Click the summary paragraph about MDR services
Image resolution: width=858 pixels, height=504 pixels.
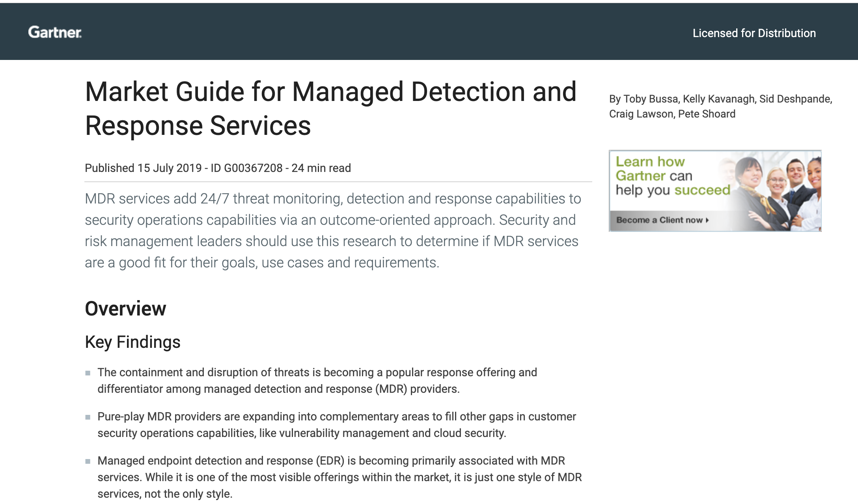(x=333, y=231)
